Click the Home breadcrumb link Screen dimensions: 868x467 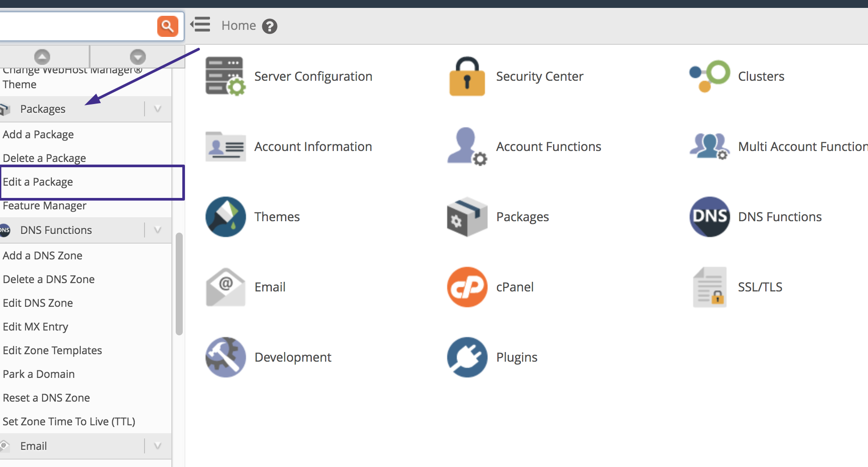coord(239,25)
